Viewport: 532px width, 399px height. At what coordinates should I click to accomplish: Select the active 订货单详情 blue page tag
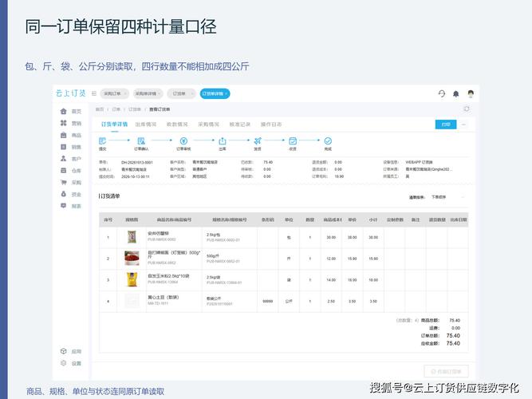click(x=215, y=93)
